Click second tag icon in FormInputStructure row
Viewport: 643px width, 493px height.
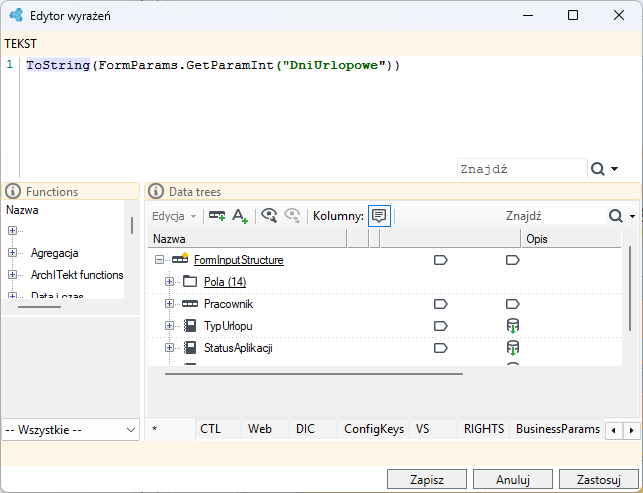tap(513, 260)
